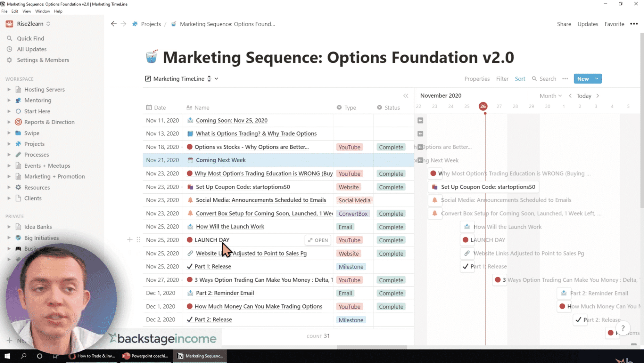Click Date column header
This screenshot has width=644, height=363.
[156, 108]
